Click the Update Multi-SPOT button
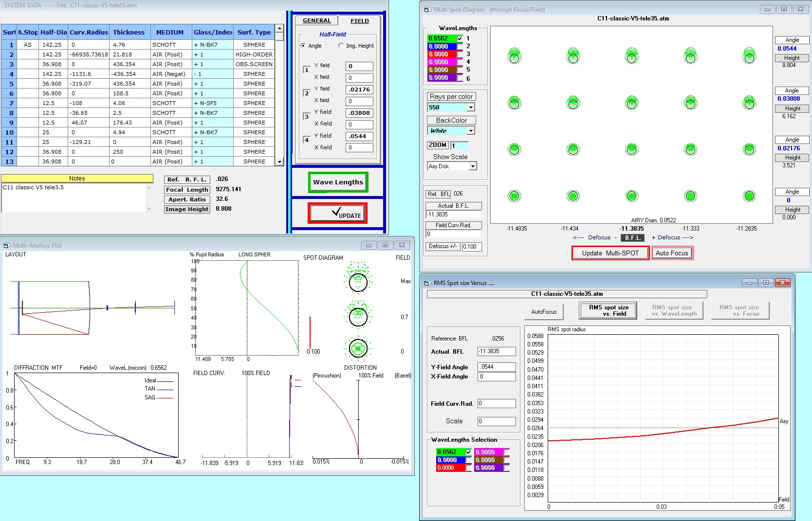 (x=610, y=253)
